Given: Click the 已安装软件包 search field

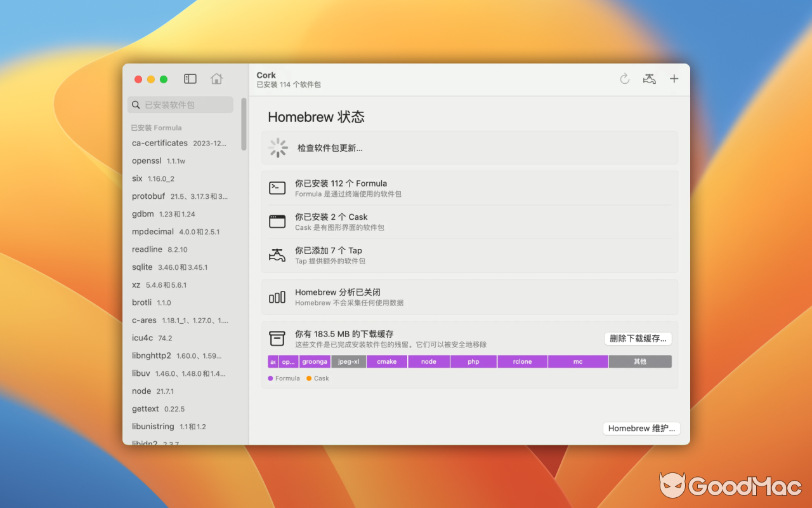Looking at the screenshot, I should tap(181, 105).
